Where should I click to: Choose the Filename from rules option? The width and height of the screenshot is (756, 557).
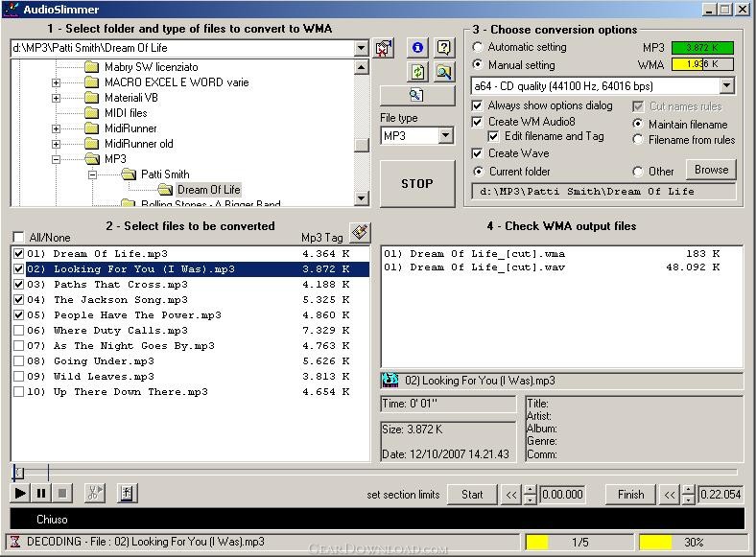[637, 140]
